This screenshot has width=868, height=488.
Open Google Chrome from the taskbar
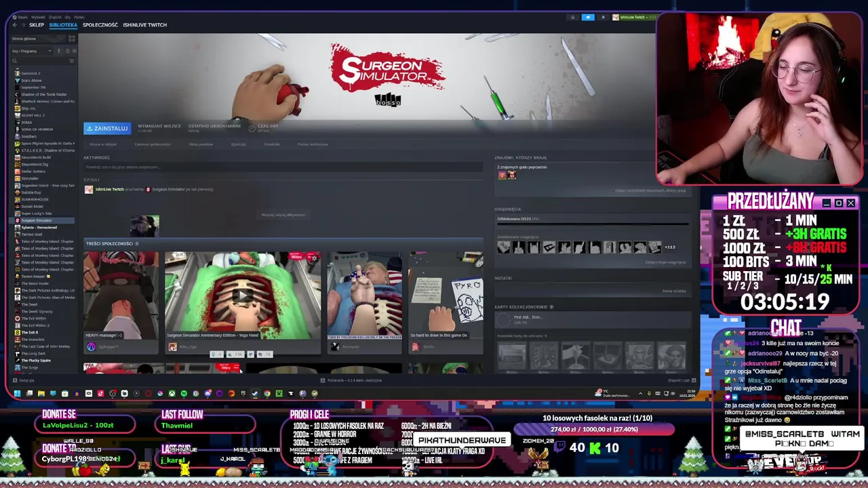tap(267, 393)
